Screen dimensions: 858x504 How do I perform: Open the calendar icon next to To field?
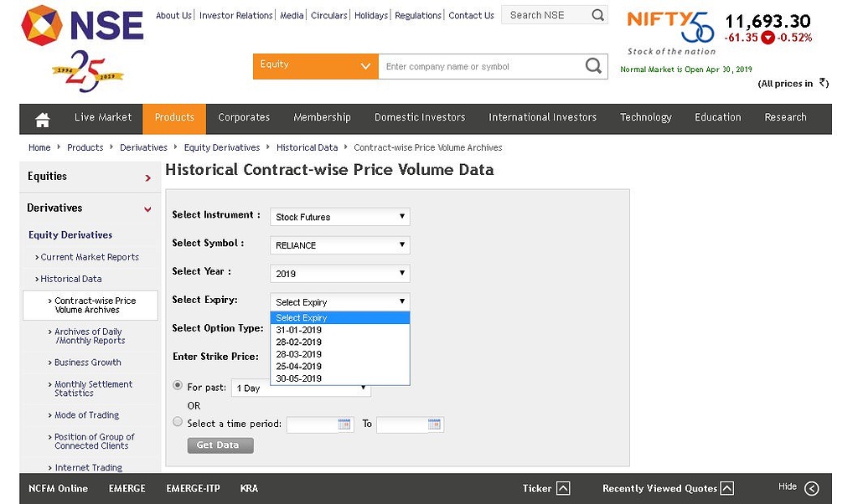coord(435,424)
